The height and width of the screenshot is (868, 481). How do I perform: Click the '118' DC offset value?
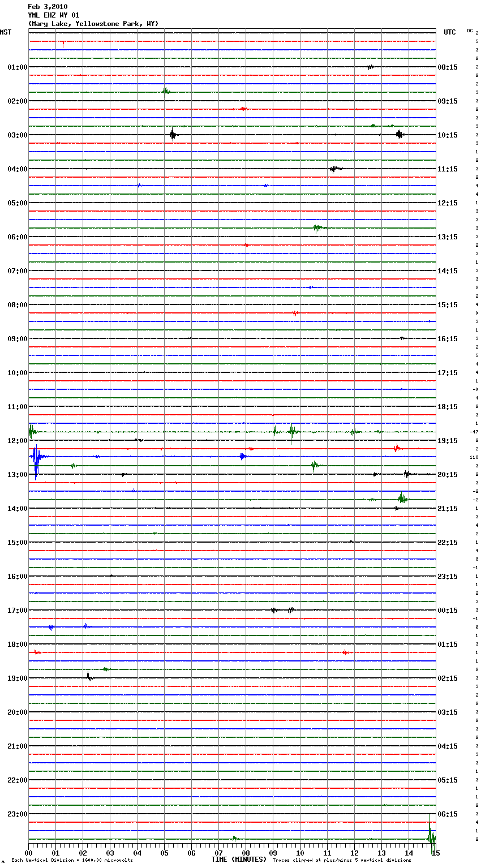pos(474,457)
